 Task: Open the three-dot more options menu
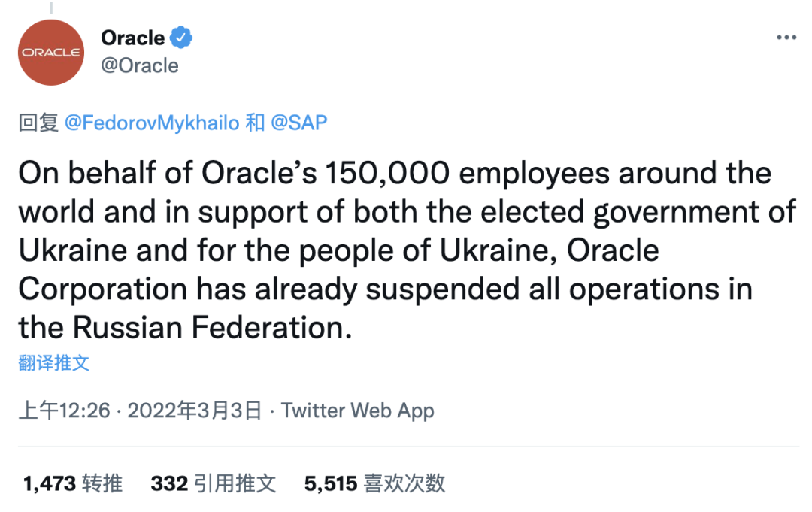click(786, 38)
